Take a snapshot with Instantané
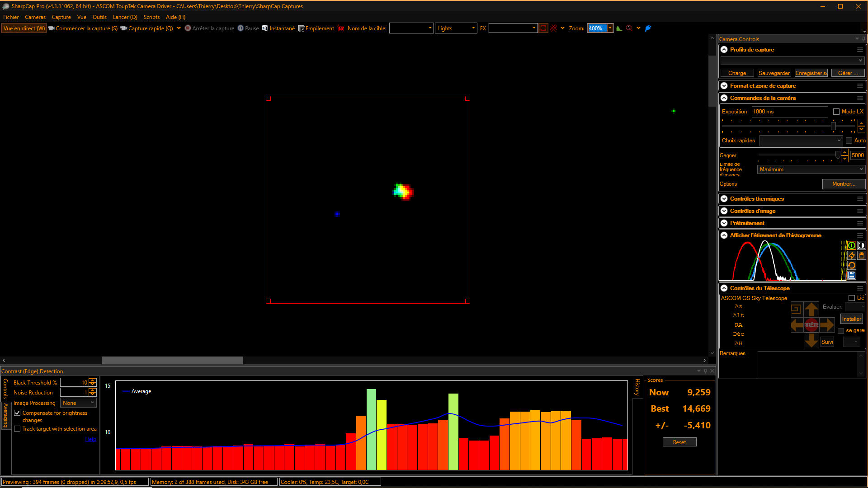This screenshot has height=488, width=868. coord(278,28)
